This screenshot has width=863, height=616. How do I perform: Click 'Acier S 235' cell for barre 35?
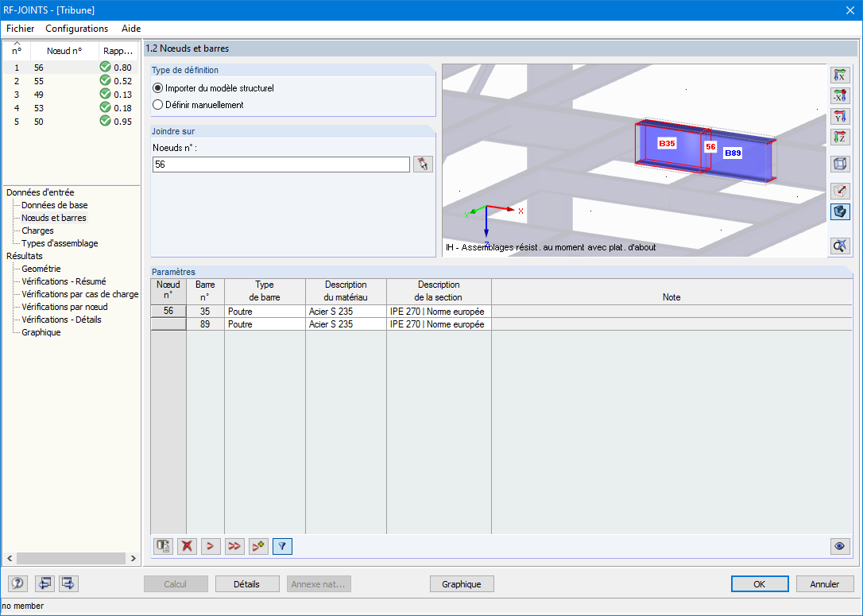tap(346, 311)
